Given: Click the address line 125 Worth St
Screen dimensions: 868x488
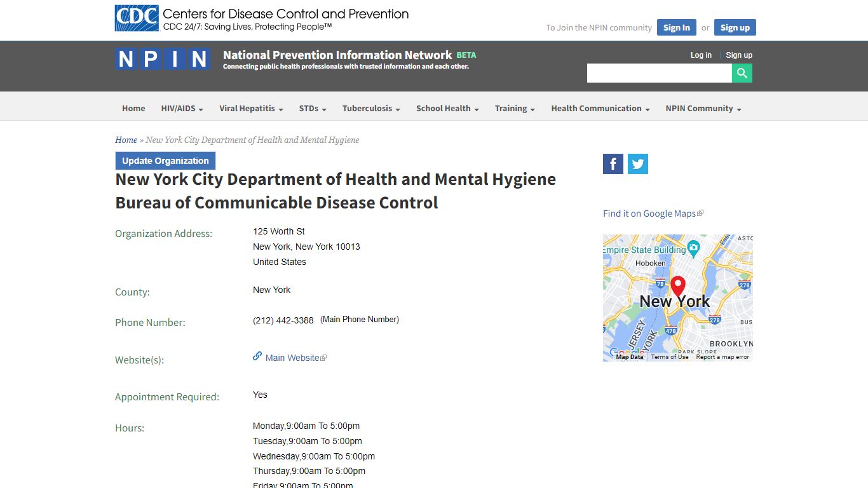Looking at the screenshot, I should [279, 231].
